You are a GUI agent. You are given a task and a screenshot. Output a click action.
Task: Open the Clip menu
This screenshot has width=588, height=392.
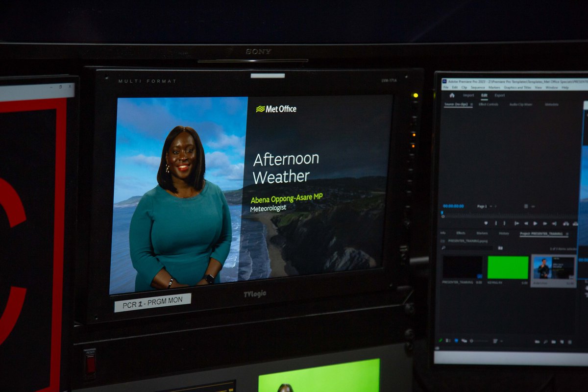(x=464, y=87)
